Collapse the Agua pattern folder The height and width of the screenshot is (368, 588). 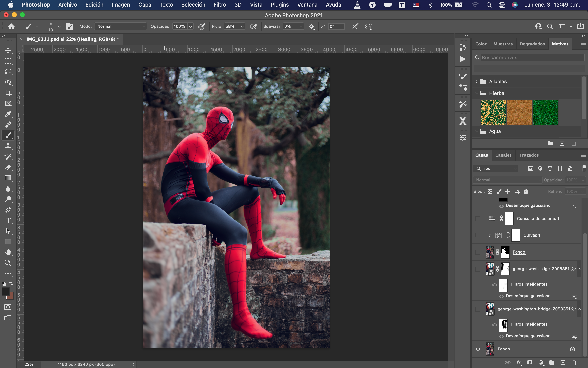[476, 131]
